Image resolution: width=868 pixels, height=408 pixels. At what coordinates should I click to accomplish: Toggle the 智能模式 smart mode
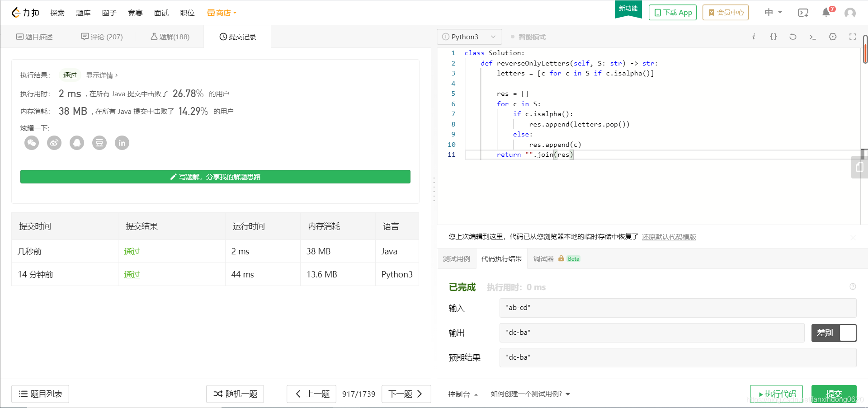[528, 37]
